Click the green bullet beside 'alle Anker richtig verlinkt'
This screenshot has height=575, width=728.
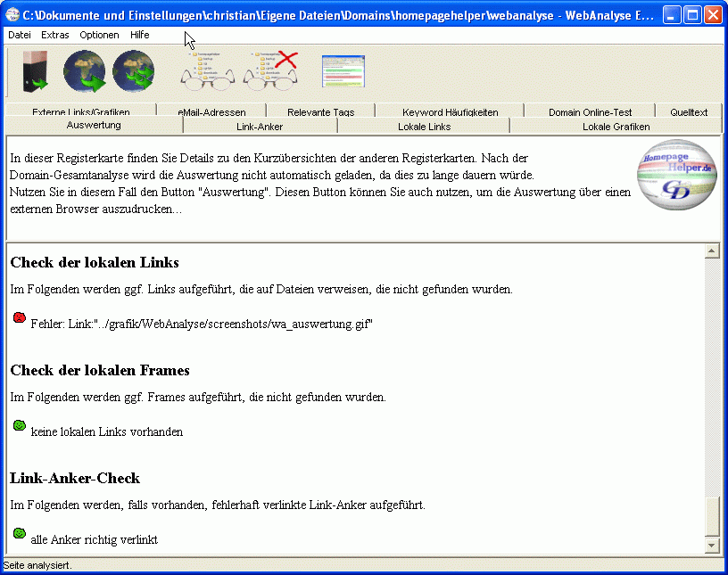tap(19, 534)
